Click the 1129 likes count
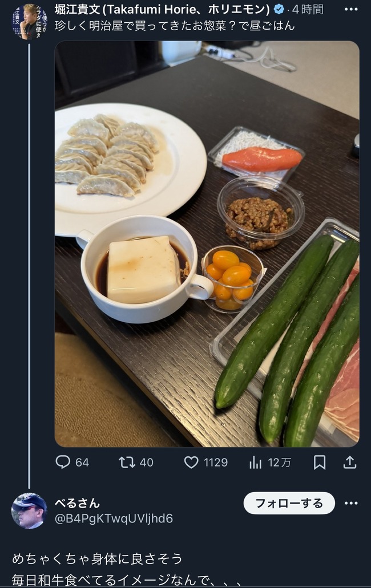Image resolution: width=371 pixels, height=588 pixels. 216,463
